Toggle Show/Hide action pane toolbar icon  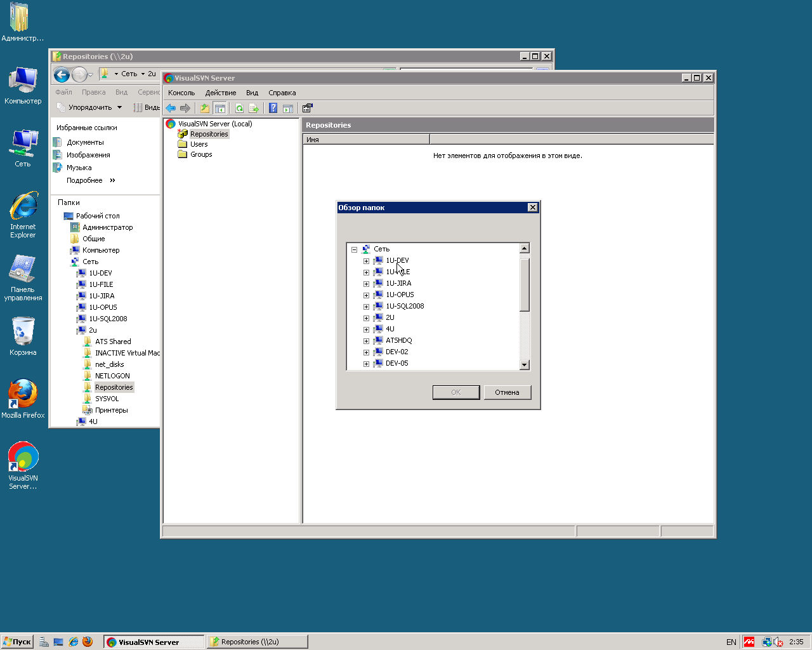tap(288, 108)
